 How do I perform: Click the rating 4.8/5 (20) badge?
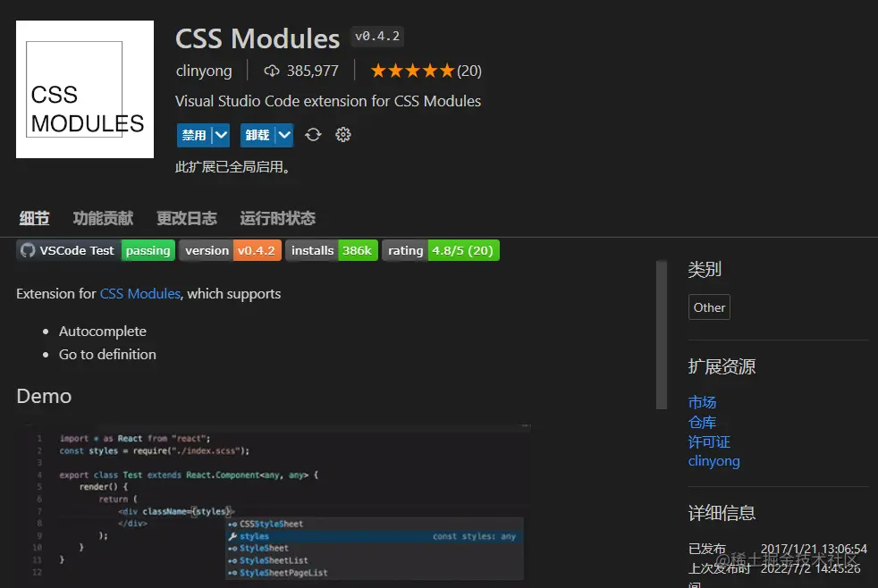(441, 250)
